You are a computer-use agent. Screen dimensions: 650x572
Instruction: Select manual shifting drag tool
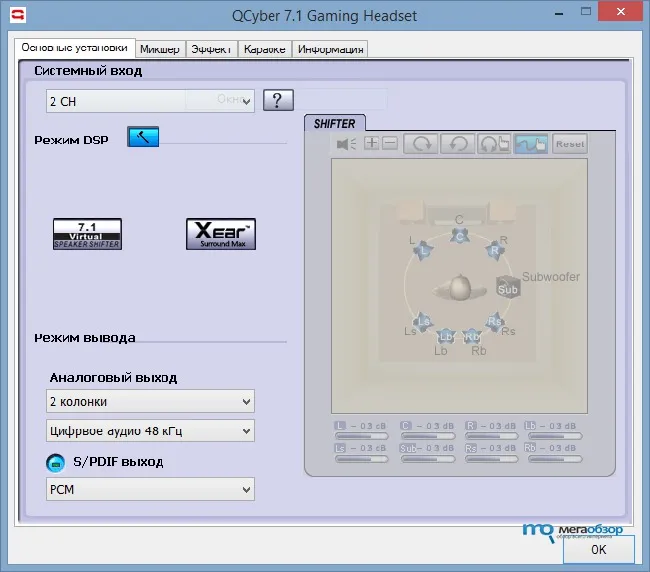pyautogui.click(x=531, y=144)
